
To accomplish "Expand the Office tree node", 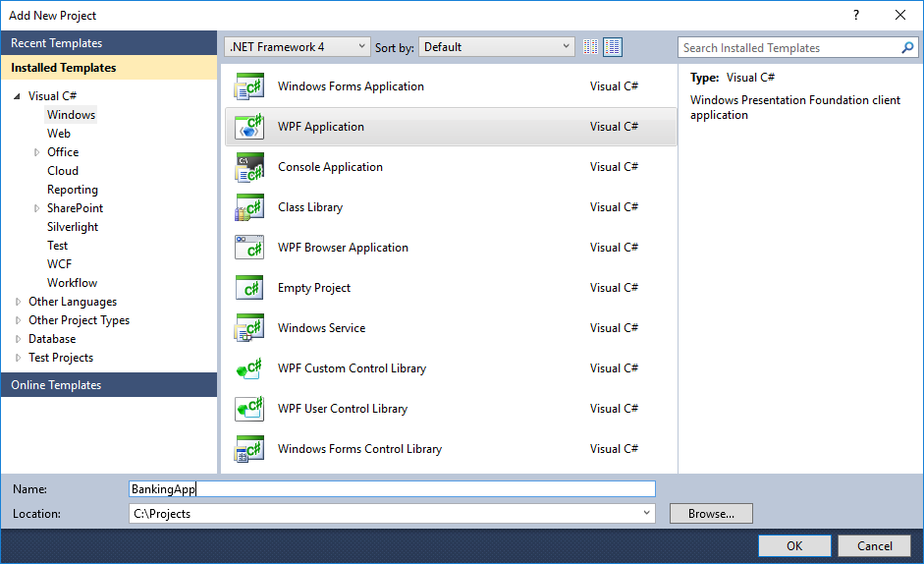I will 36,152.
